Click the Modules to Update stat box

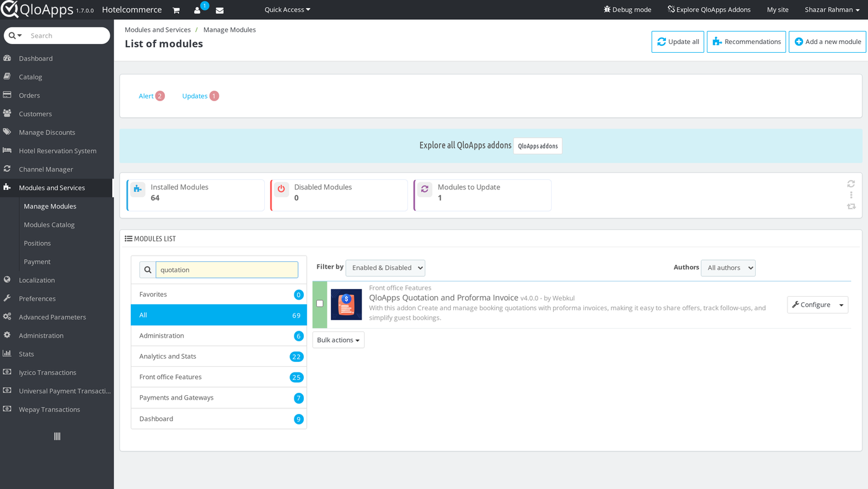tap(482, 195)
